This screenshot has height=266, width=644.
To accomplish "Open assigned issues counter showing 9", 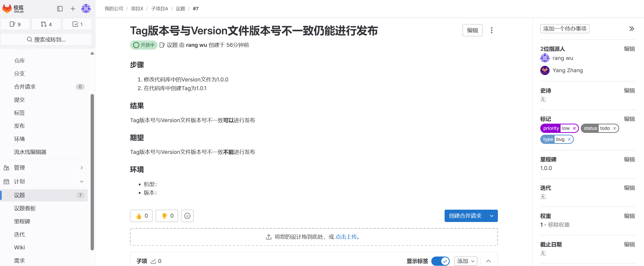I will coord(15,24).
